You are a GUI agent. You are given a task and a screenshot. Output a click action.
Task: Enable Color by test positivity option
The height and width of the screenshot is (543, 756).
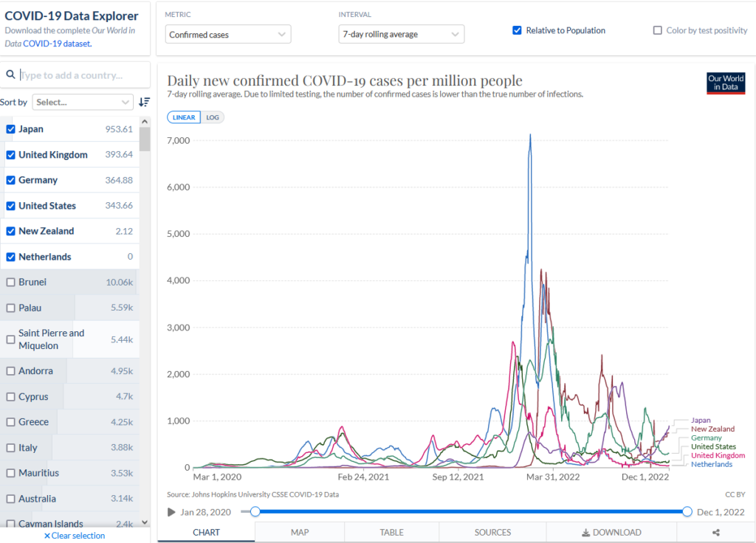658,30
